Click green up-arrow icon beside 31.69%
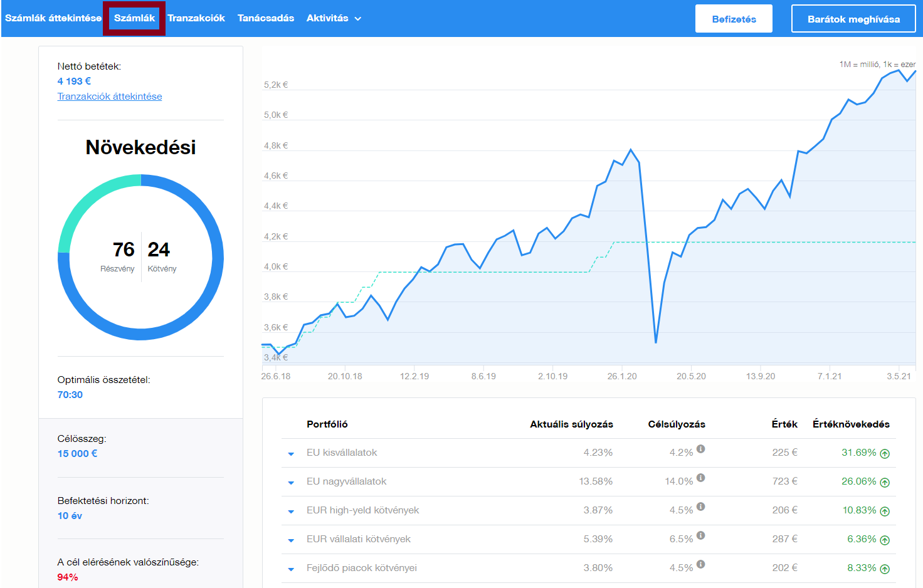923x588 pixels. 885,454
